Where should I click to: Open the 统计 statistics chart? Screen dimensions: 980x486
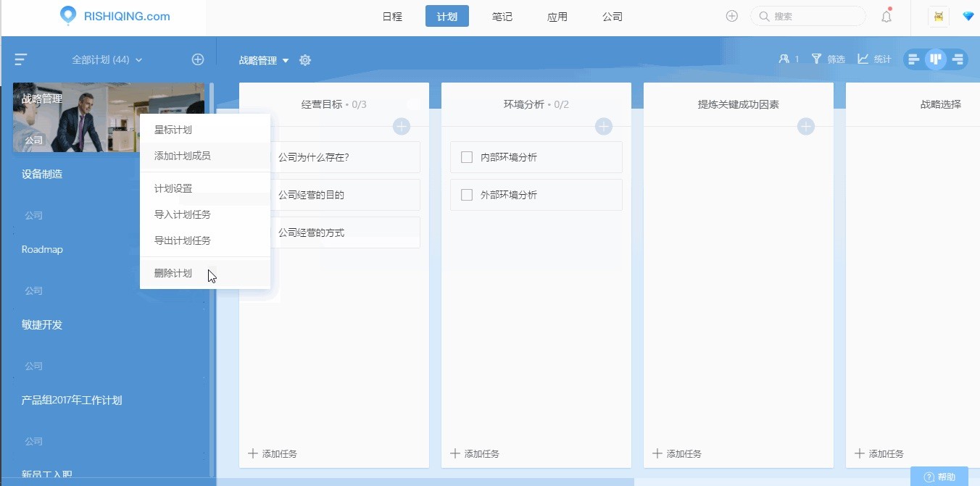[874, 59]
